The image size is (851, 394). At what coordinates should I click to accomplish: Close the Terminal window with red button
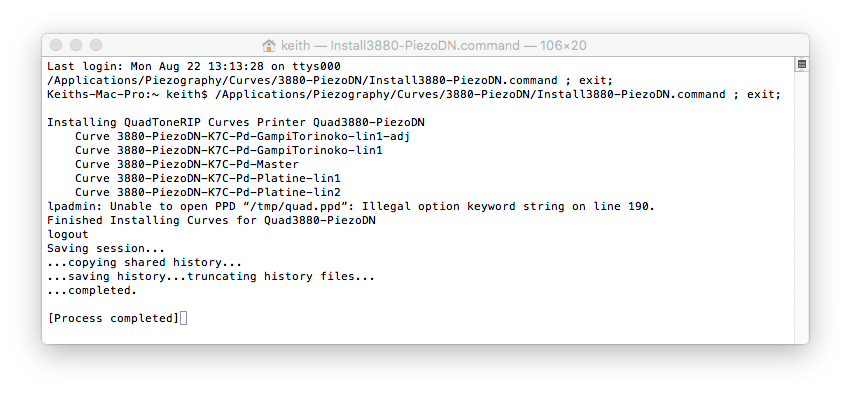coord(56,45)
